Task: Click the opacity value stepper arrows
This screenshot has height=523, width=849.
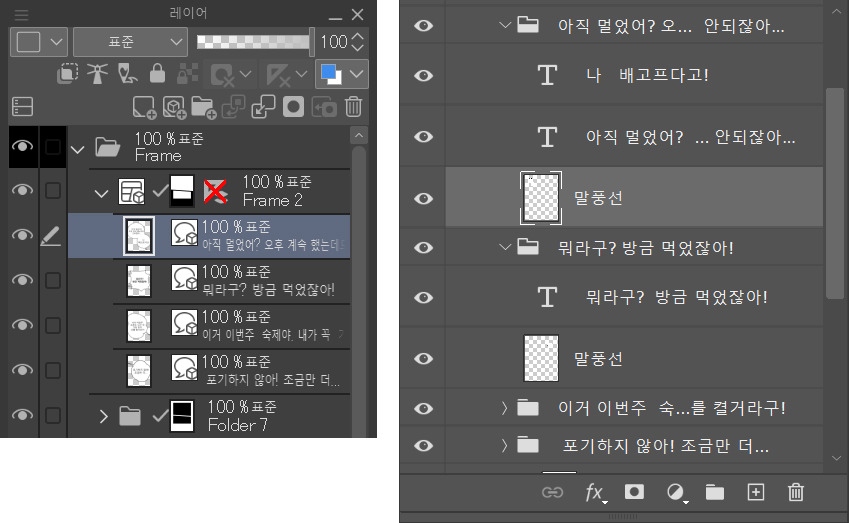Action: tap(357, 42)
